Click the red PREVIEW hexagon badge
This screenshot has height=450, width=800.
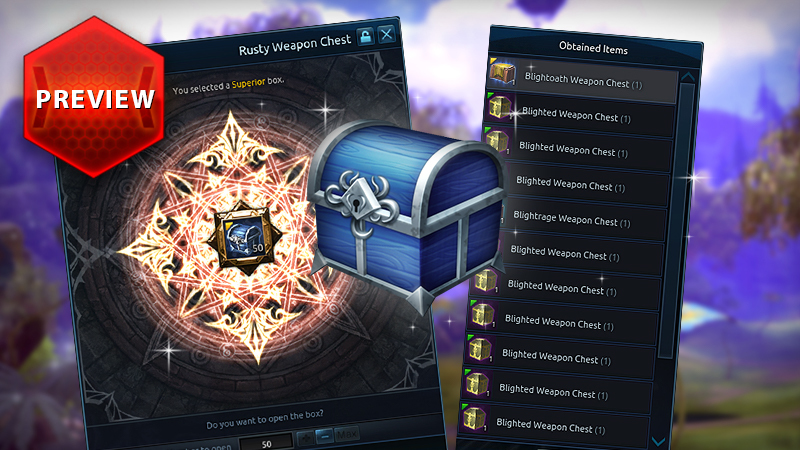coord(94,97)
